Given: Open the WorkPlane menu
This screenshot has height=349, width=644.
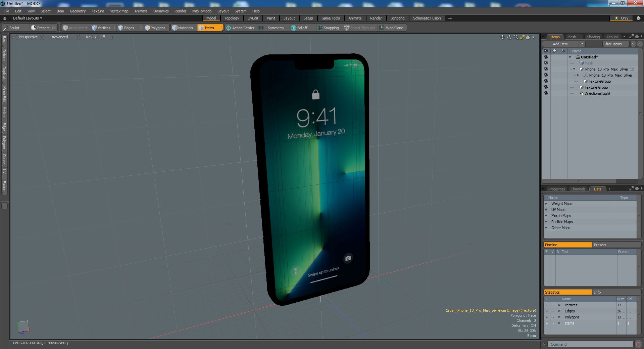Looking at the screenshot, I should tap(392, 28).
